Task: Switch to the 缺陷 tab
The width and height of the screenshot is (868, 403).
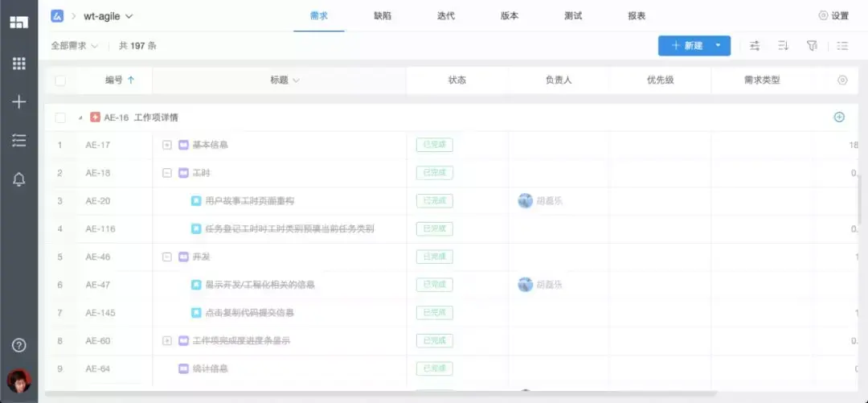Action: click(x=383, y=16)
